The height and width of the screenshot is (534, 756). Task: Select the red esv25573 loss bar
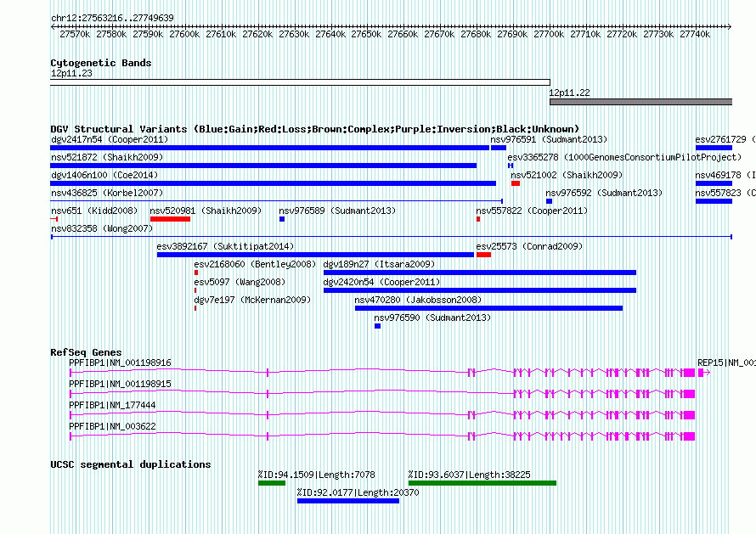[483, 255]
